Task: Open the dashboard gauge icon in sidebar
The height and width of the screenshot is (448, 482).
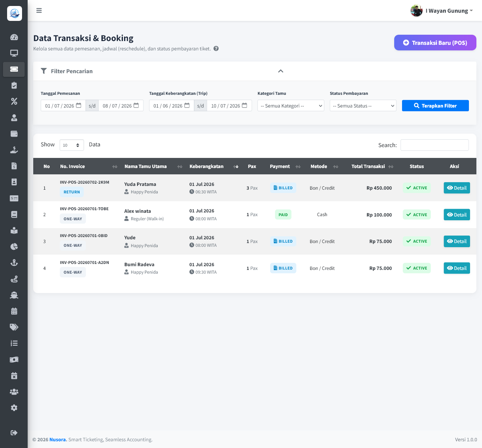Action: tap(14, 37)
